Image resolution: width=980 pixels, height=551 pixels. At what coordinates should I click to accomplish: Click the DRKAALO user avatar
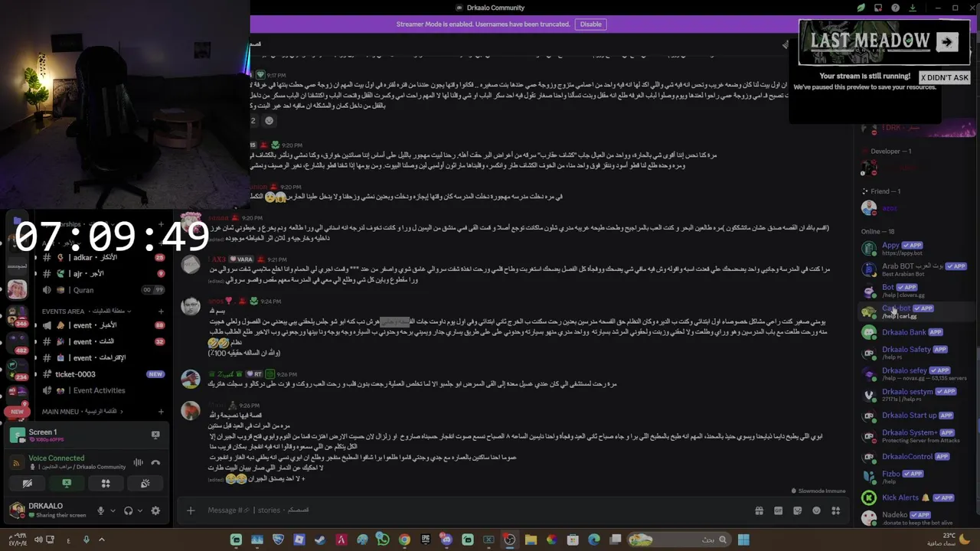point(17,510)
